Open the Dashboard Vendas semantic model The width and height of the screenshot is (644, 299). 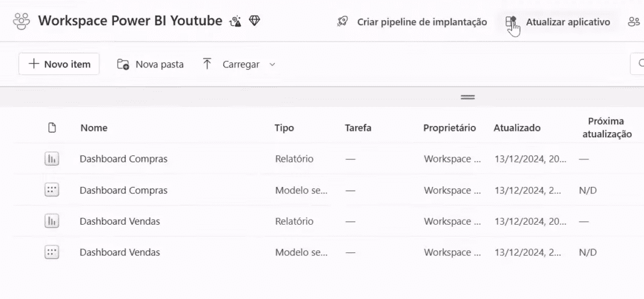coord(120,252)
